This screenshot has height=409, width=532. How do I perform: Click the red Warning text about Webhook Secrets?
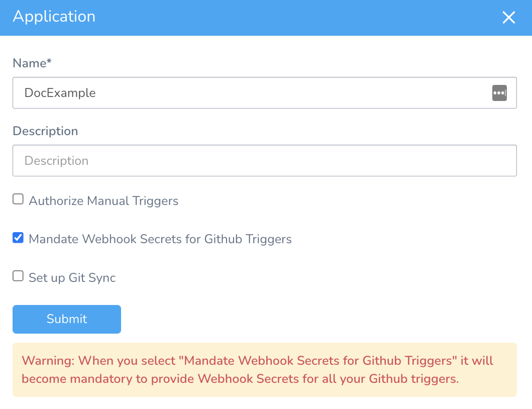257,370
